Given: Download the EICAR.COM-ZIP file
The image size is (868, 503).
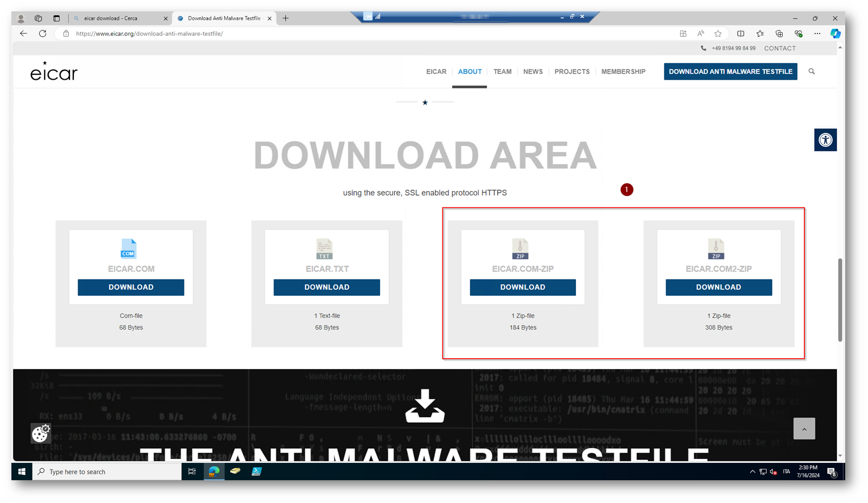Looking at the screenshot, I should pos(523,287).
